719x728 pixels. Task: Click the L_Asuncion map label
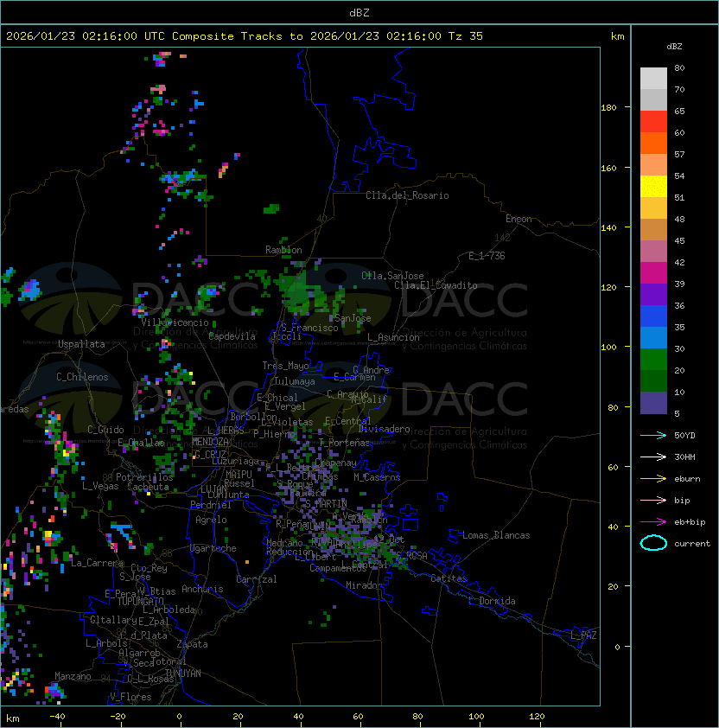coord(393,337)
